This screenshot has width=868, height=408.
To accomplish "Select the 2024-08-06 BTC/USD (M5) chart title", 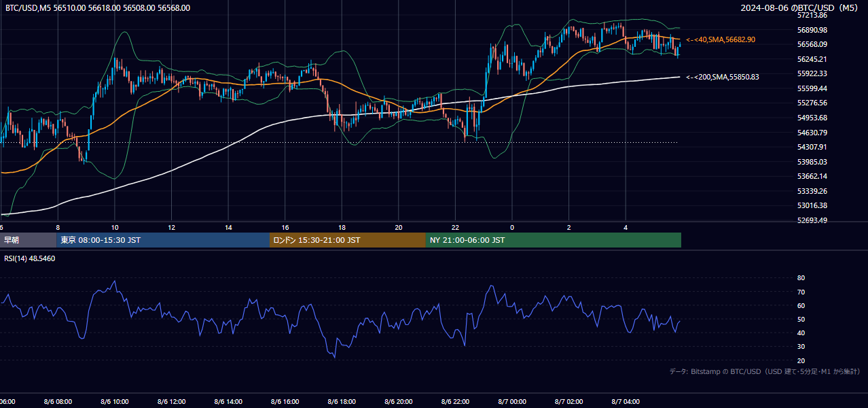I will [x=801, y=8].
